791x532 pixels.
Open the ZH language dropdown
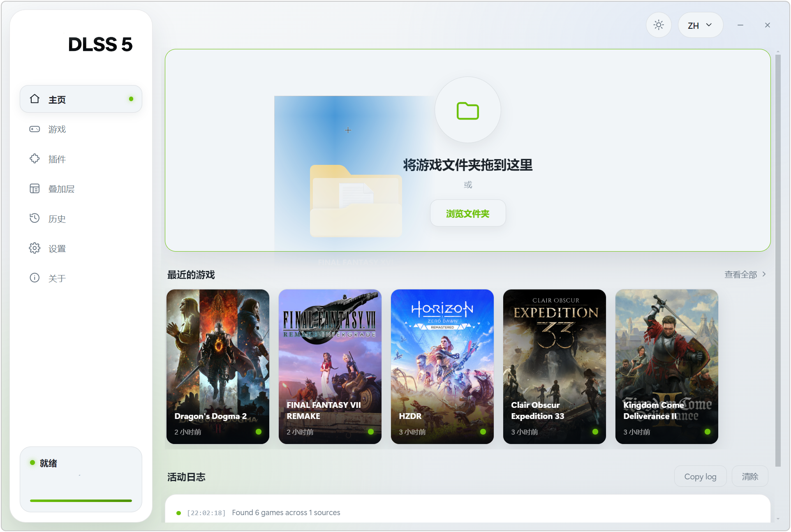pos(700,25)
